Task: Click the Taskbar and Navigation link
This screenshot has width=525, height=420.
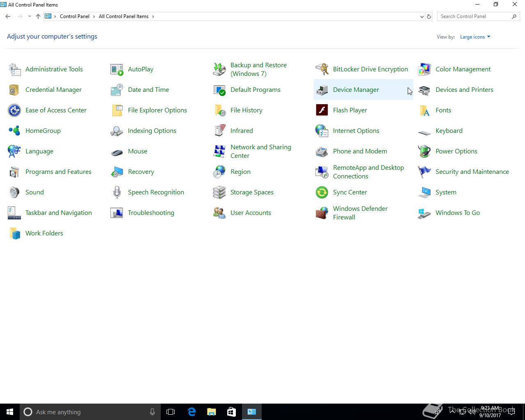Action: [x=59, y=213]
